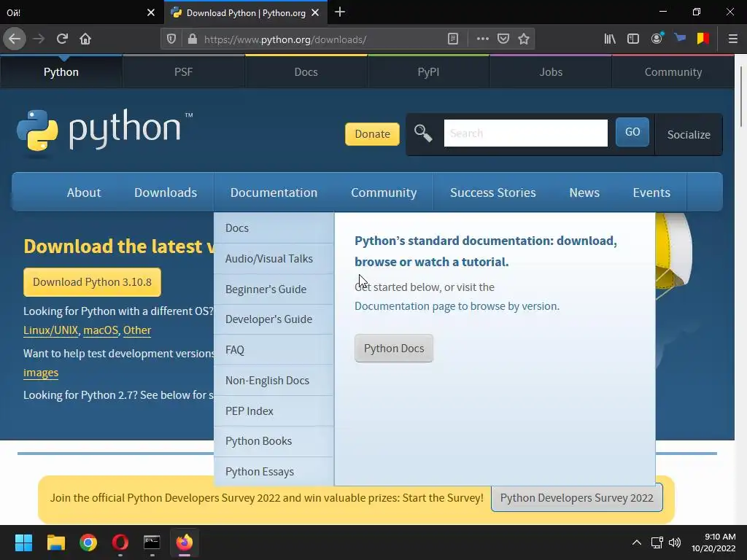This screenshot has width=747, height=560.
Task: Open the Documentation navigation menu
Action: (274, 192)
